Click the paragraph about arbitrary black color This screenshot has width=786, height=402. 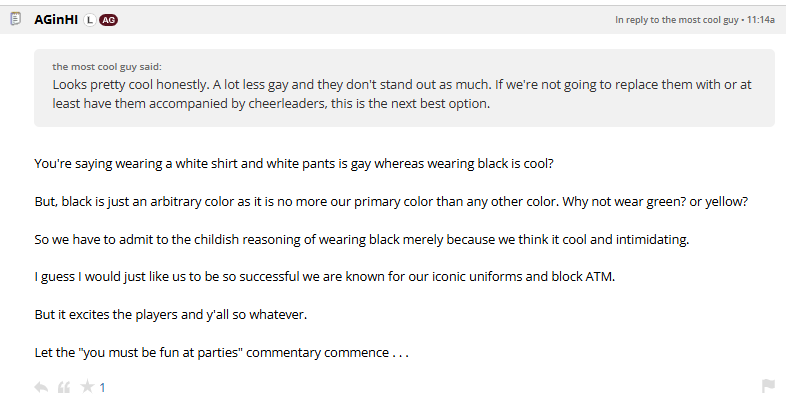[392, 201]
